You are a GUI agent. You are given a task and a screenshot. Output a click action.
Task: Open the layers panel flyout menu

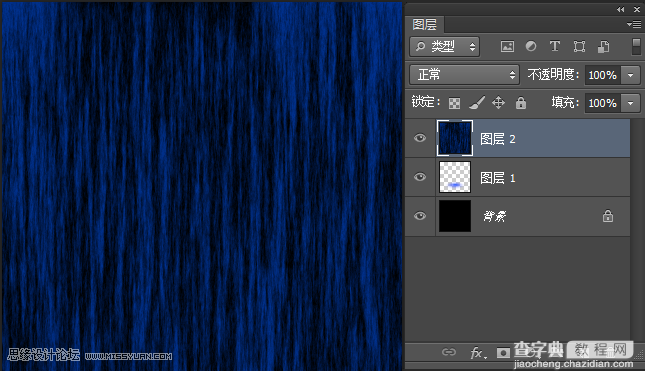point(634,25)
